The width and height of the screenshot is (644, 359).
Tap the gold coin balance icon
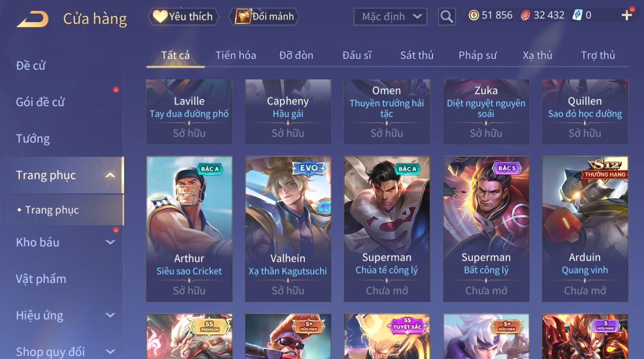pyautogui.click(x=473, y=15)
